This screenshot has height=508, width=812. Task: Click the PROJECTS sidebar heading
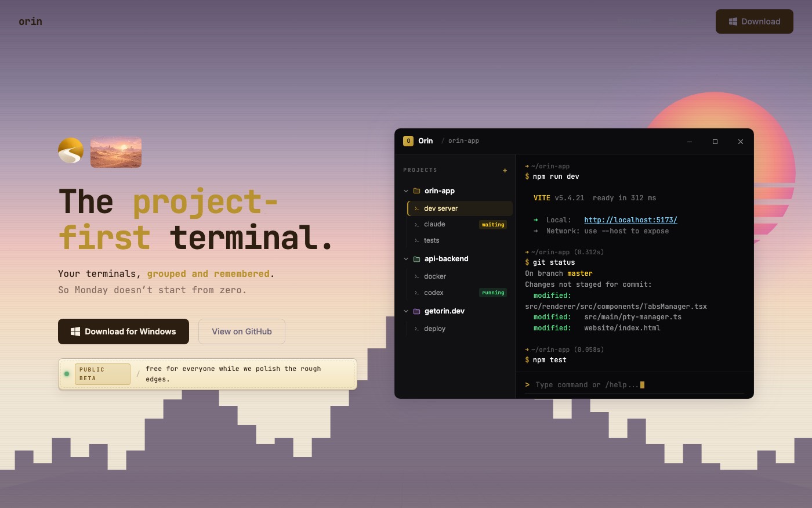[x=420, y=170]
